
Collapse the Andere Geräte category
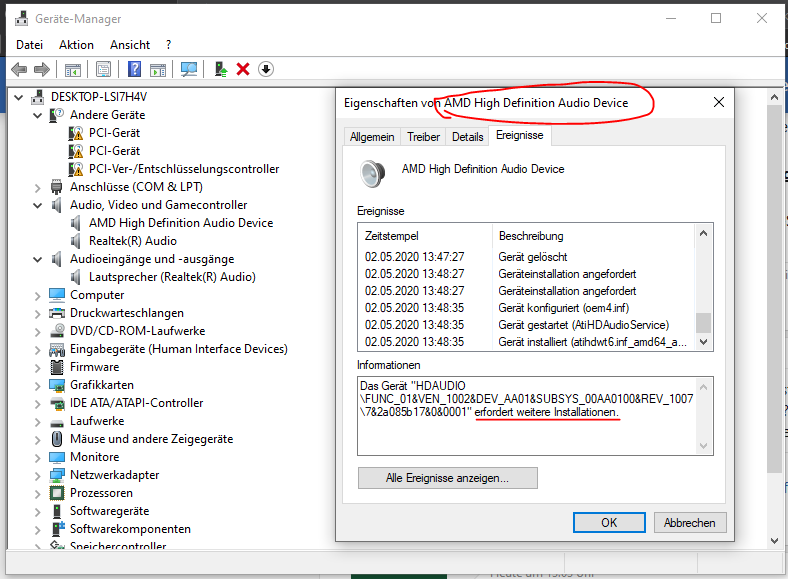(x=37, y=115)
